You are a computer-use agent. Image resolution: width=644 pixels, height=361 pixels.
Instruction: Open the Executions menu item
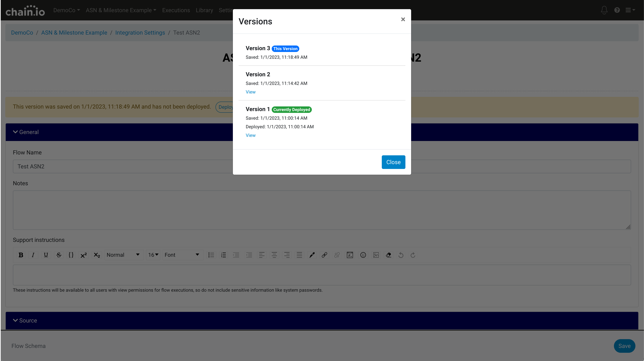click(x=176, y=10)
